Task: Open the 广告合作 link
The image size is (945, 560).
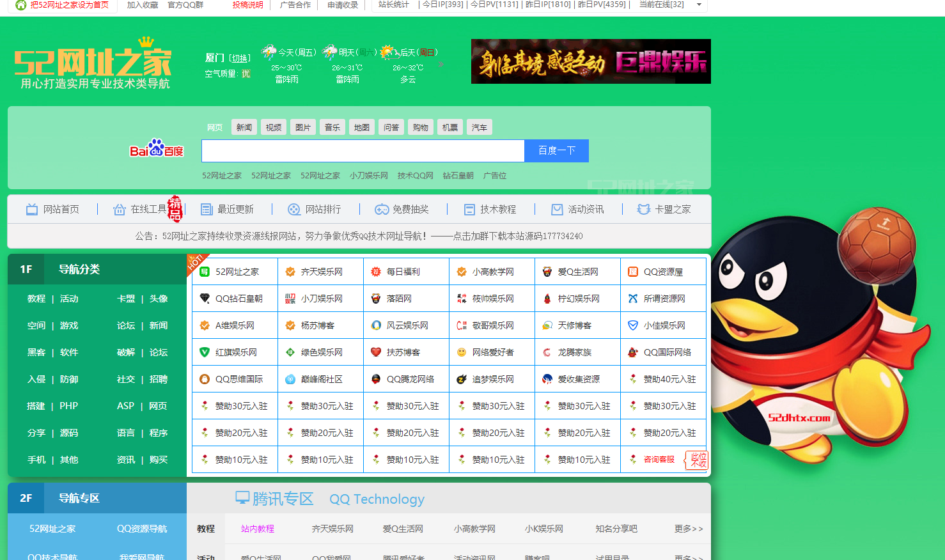Action: pyautogui.click(x=295, y=4)
